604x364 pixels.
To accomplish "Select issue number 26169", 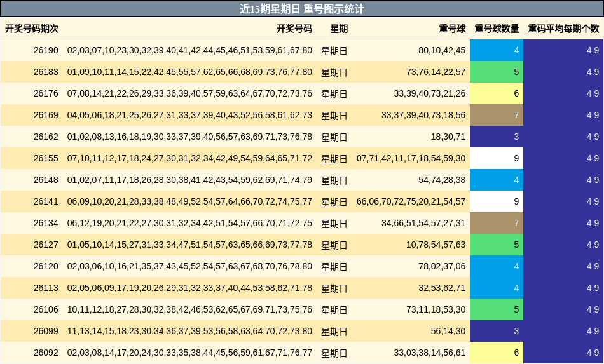I will point(46,115).
